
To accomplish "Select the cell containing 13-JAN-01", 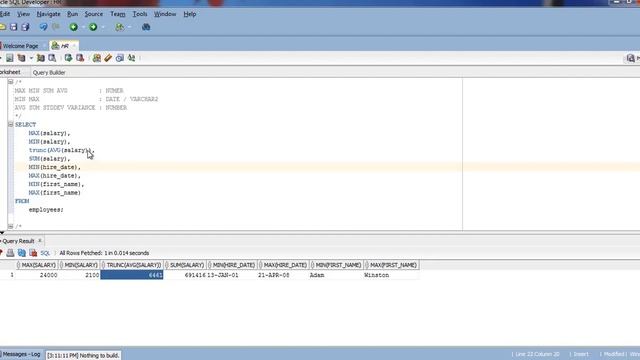I will point(232,276).
